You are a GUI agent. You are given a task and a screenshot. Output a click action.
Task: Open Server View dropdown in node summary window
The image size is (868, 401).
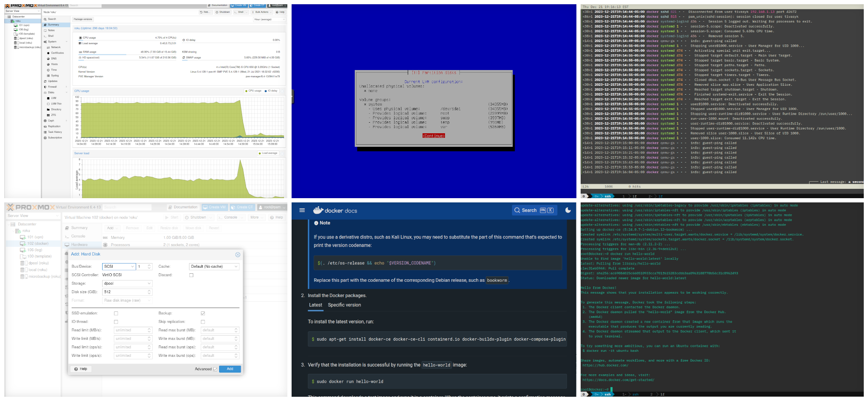[22, 11]
